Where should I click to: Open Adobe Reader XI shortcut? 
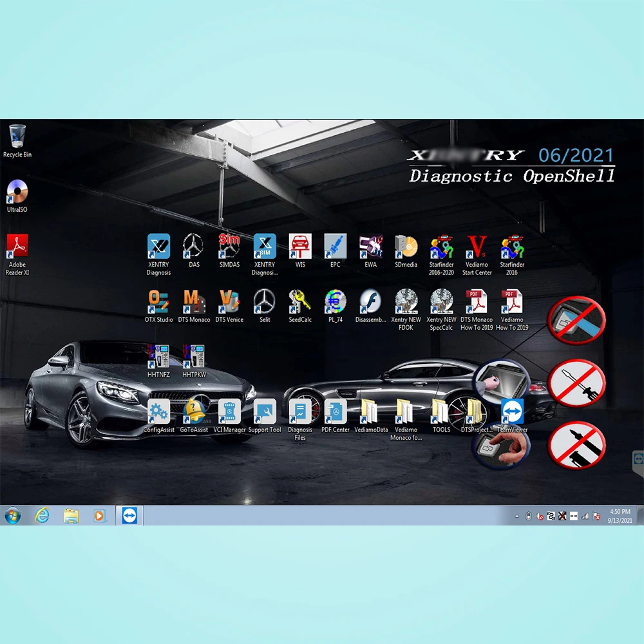[x=17, y=254]
